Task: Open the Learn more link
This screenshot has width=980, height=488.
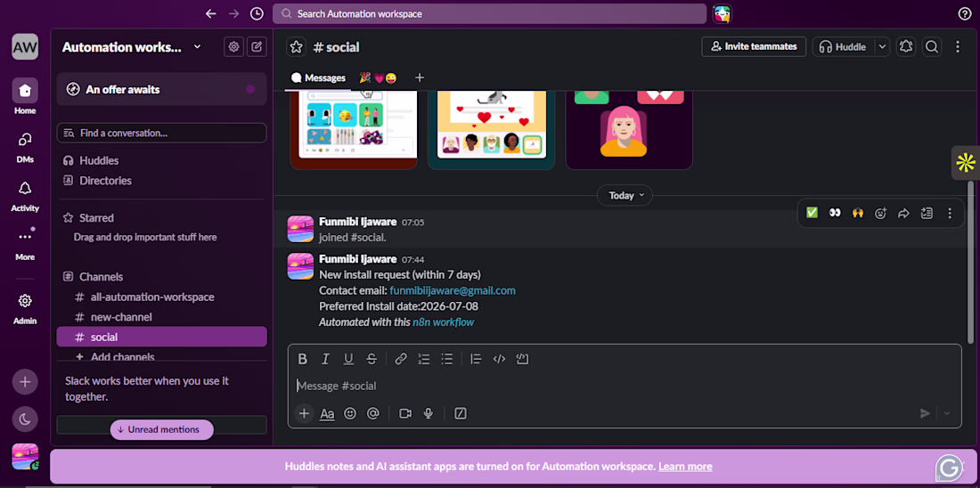Action: pos(685,467)
